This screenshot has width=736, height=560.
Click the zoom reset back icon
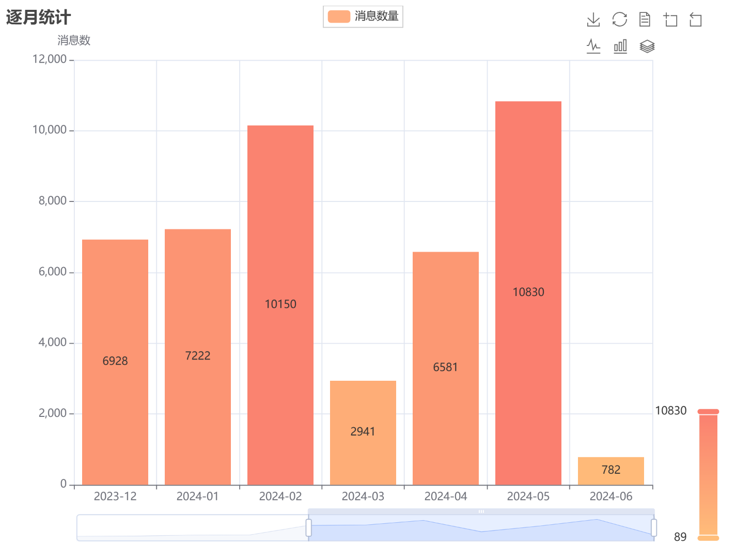696,20
